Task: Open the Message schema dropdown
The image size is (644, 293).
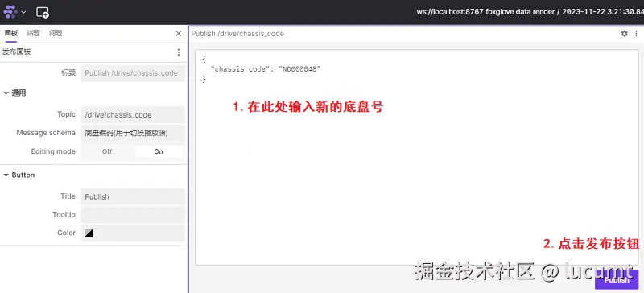Action: pyautogui.click(x=133, y=133)
